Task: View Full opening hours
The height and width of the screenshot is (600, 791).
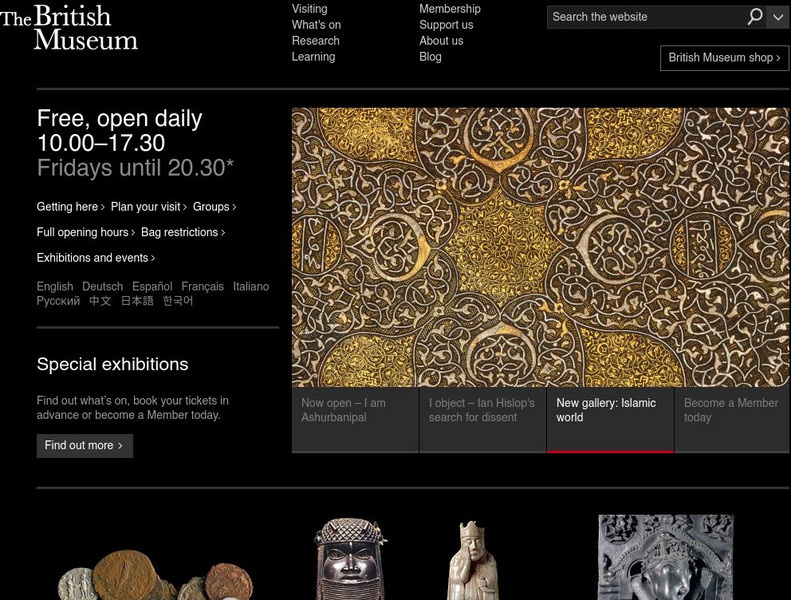Action: (x=85, y=232)
